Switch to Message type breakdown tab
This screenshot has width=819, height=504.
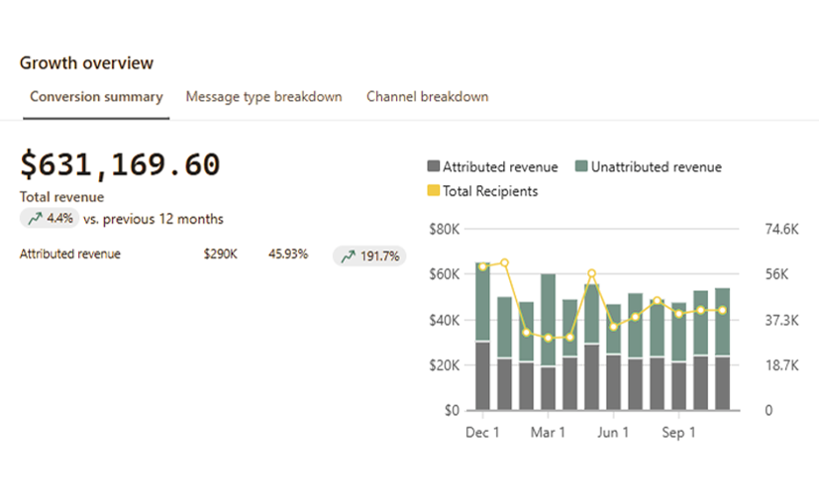coord(263,97)
